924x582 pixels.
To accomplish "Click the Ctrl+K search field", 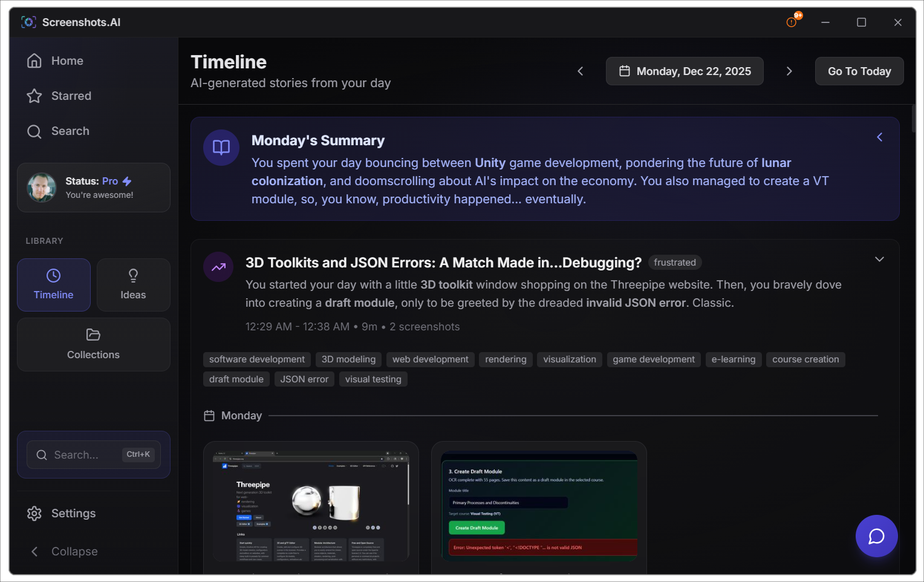I will tap(94, 454).
